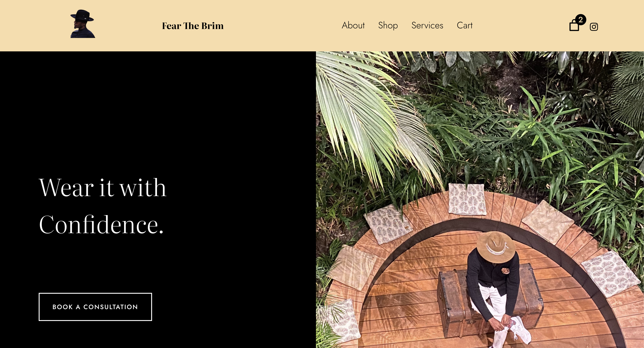Click the Fear The Brim site title
Viewport: 644px width, 348px height.
pos(193,26)
